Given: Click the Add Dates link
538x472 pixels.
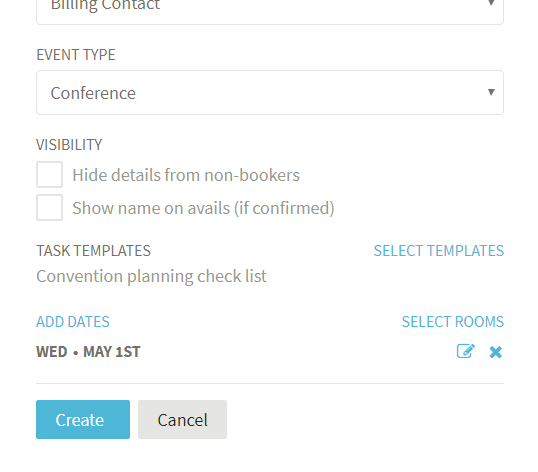Looking at the screenshot, I should (x=73, y=322).
